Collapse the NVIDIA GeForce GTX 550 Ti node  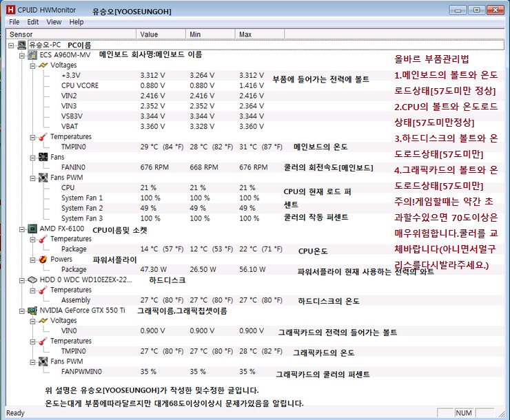click(x=22, y=311)
